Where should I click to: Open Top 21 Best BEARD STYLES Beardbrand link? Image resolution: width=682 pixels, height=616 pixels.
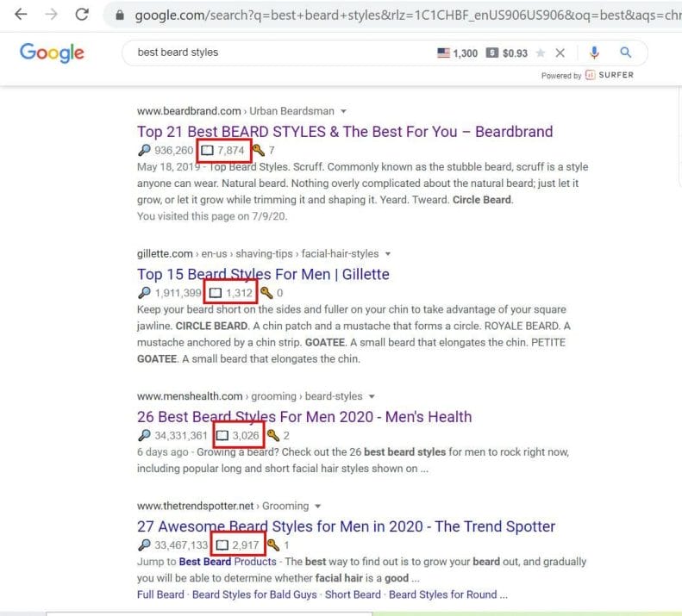tap(345, 132)
